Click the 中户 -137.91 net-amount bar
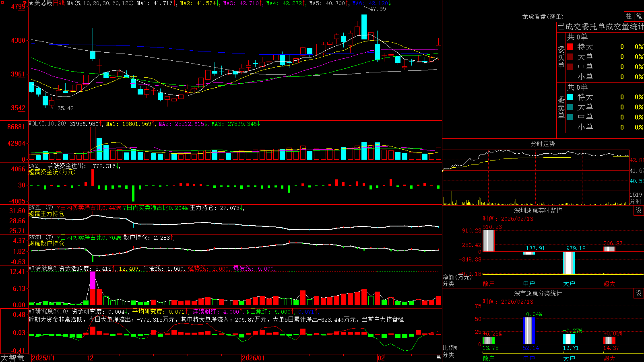 coord(529,253)
